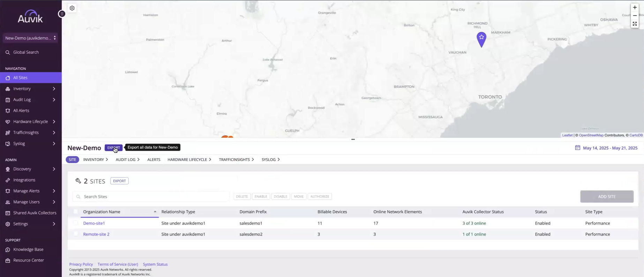Zoom in on the map
Screen dimensions: 644x277
[635, 7]
